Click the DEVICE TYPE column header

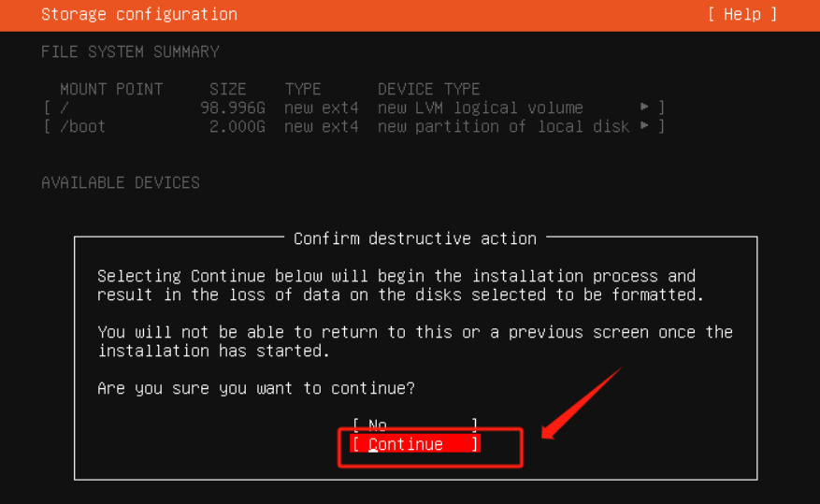coord(428,89)
